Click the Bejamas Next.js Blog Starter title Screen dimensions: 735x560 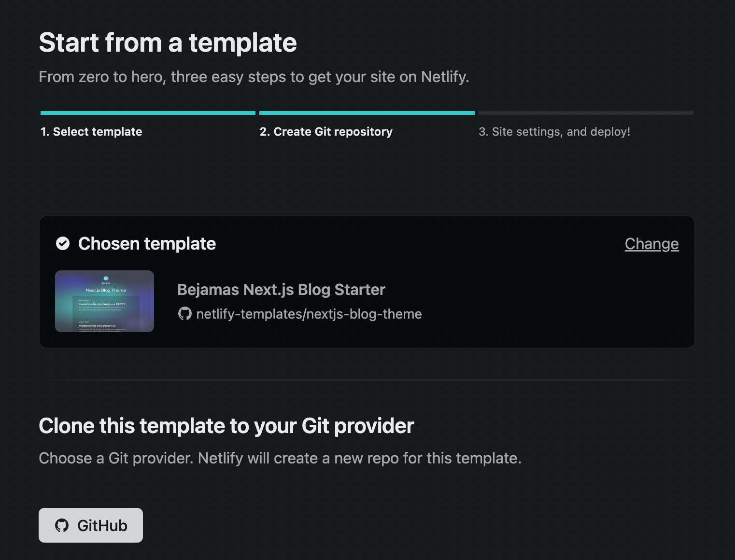click(x=281, y=290)
